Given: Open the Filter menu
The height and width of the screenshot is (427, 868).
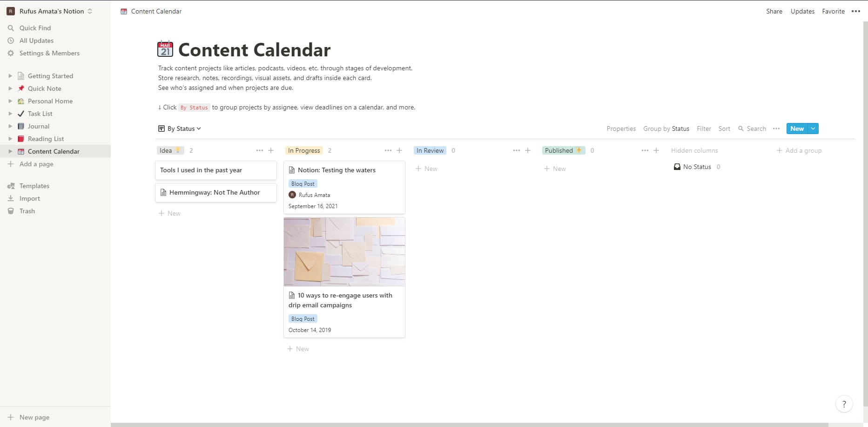Looking at the screenshot, I should click(704, 129).
